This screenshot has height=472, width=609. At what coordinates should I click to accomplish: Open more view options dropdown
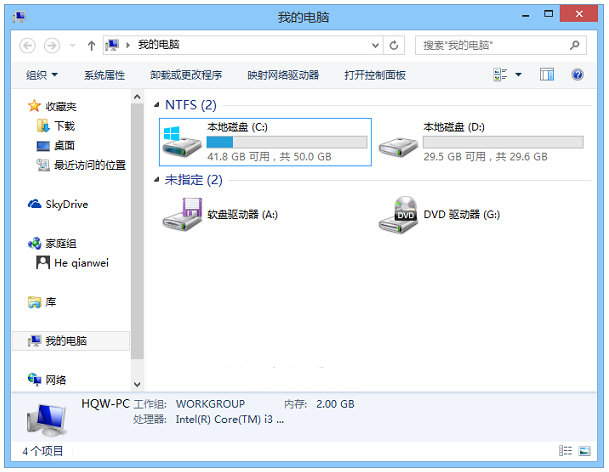point(519,75)
